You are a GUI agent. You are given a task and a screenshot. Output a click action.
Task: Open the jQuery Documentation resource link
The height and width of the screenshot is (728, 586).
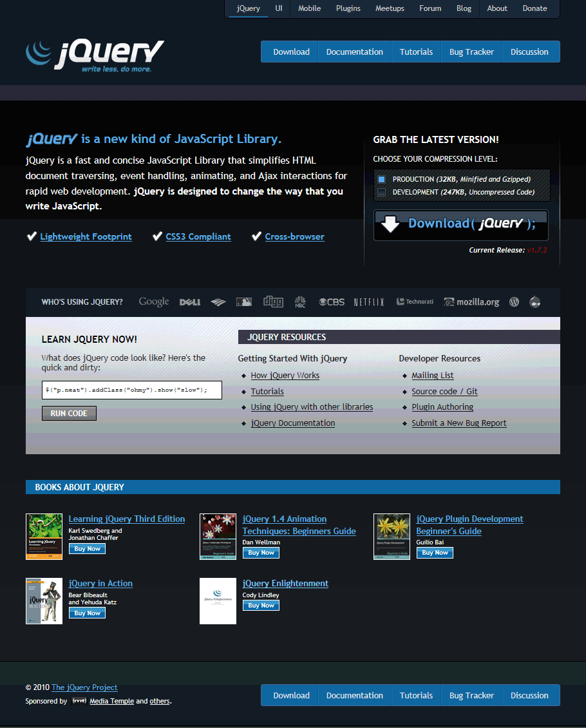[x=293, y=423]
